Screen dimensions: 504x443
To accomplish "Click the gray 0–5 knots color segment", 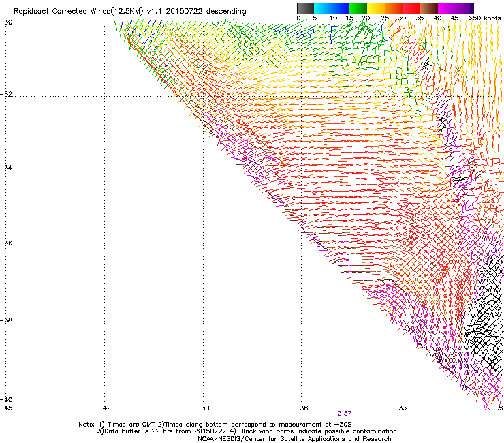I will (x=305, y=8).
